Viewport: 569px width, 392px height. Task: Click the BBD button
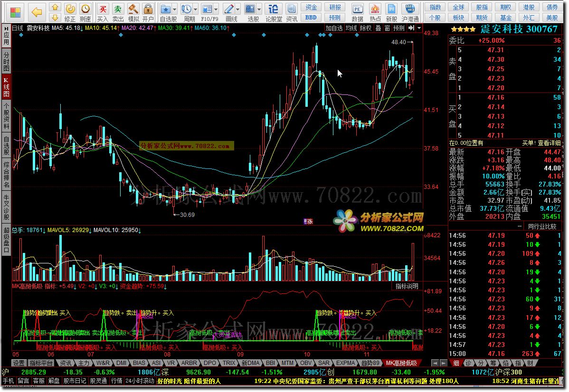pyautogui.click(x=311, y=18)
